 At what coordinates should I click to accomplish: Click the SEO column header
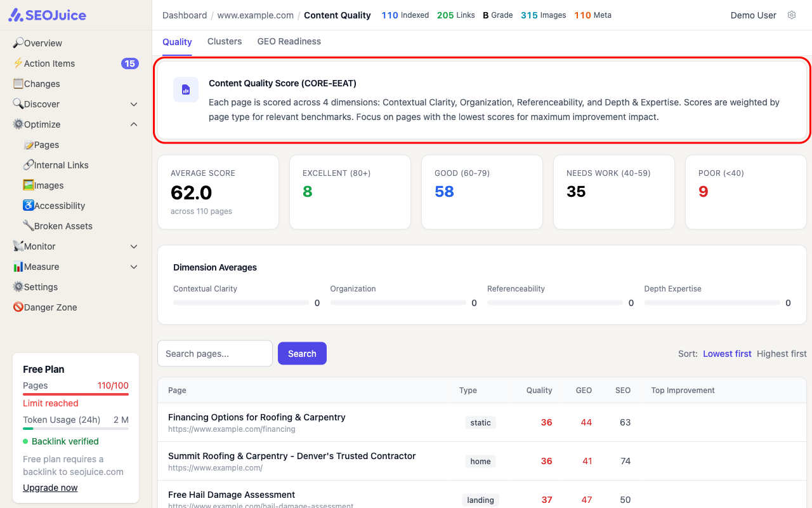point(623,391)
